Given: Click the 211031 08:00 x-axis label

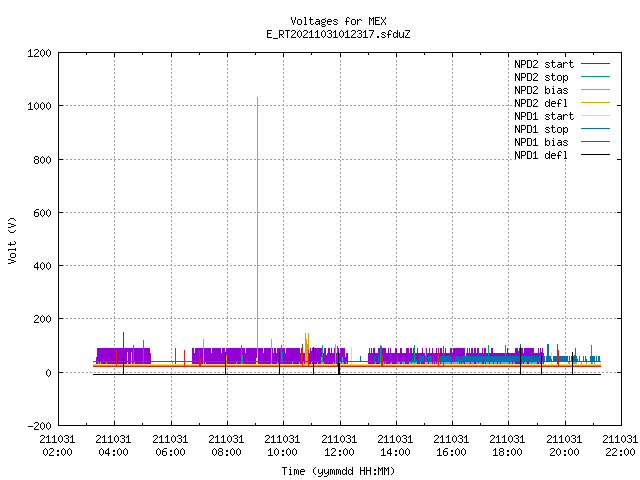Looking at the screenshot, I should point(227,446).
